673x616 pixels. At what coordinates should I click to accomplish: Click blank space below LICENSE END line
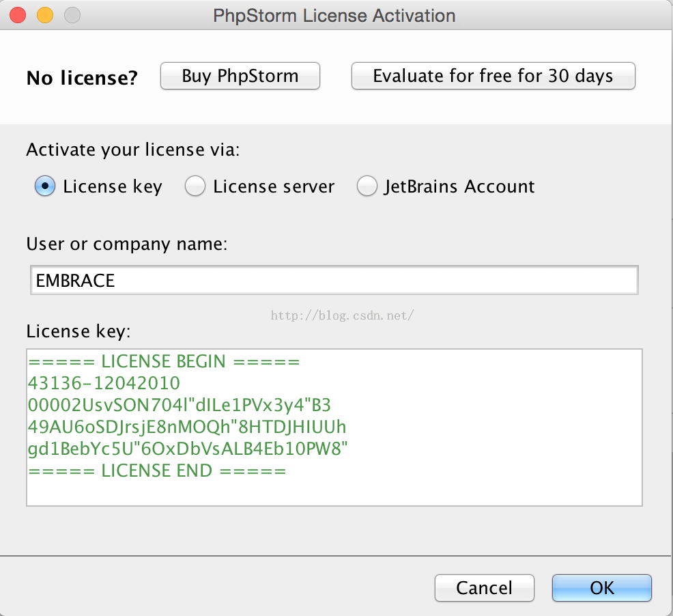pyautogui.click(x=334, y=492)
